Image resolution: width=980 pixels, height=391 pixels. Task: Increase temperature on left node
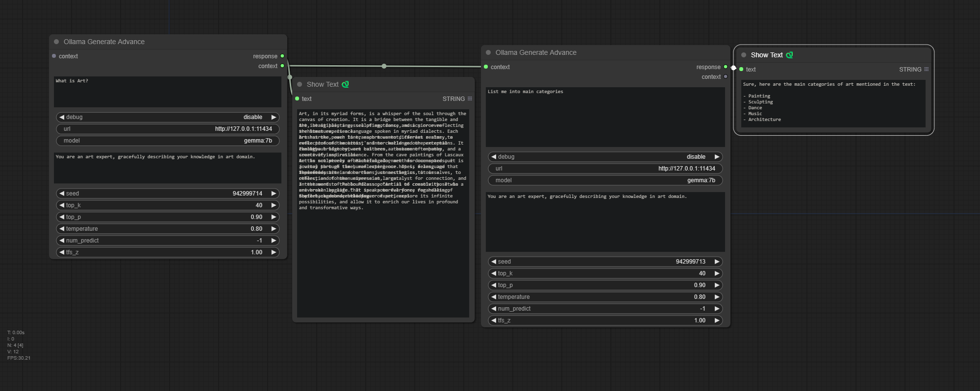pyautogui.click(x=274, y=229)
